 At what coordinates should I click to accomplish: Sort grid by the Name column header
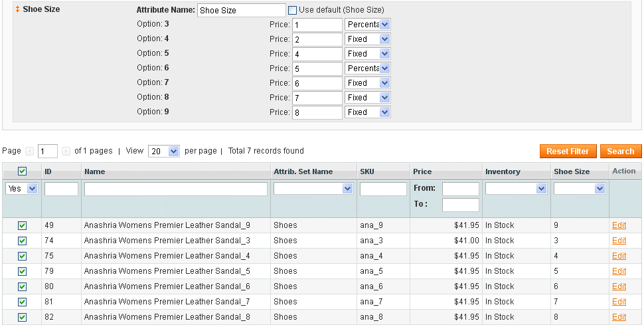tap(95, 171)
